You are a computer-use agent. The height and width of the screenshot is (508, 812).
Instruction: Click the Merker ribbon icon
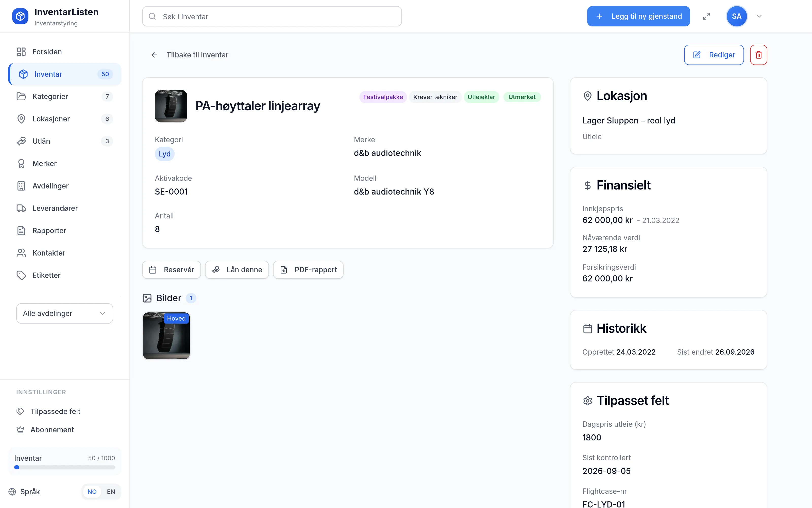pyautogui.click(x=21, y=164)
